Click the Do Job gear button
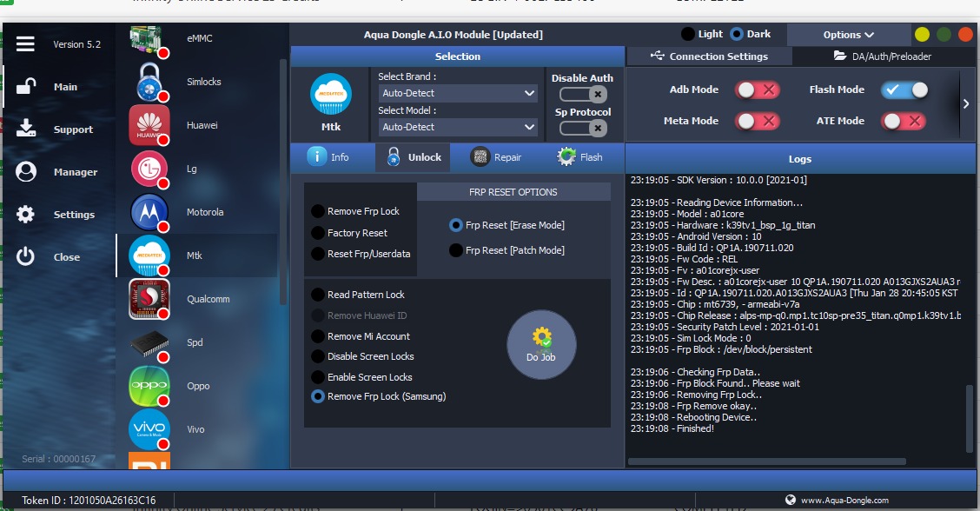980x511 pixels. pyautogui.click(x=541, y=345)
